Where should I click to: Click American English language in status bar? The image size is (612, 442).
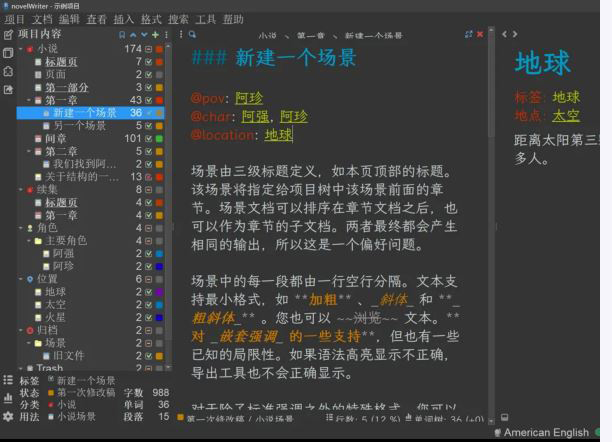point(546,432)
